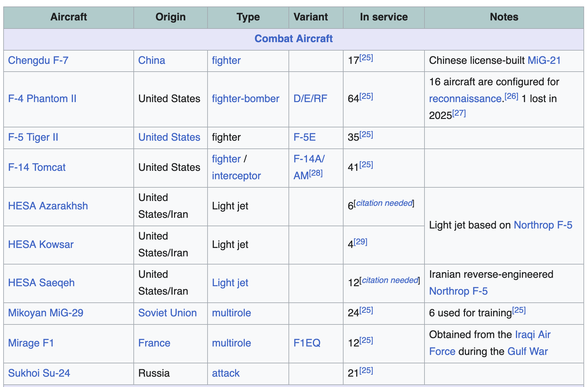Open the D/E/RF variant link
The width and height of the screenshot is (588, 387).
point(310,99)
